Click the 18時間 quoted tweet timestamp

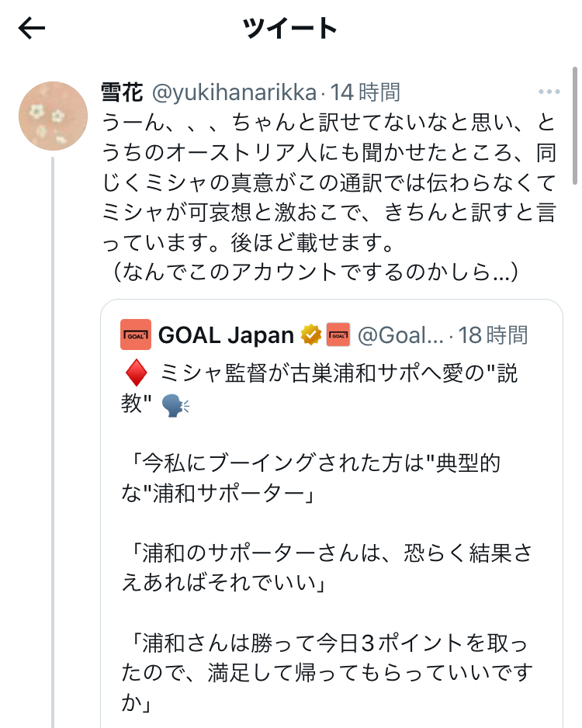click(493, 335)
